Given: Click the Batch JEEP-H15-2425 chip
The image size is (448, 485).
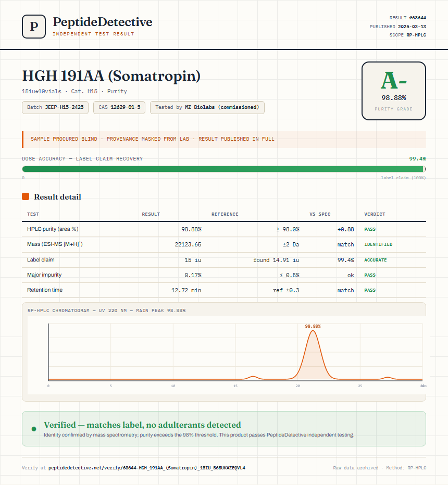Looking at the screenshot, I should coord(55,107).
